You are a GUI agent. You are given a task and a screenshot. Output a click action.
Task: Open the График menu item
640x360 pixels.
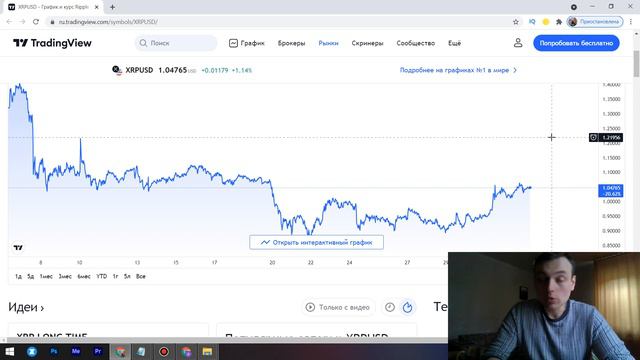tap(247, 43)
